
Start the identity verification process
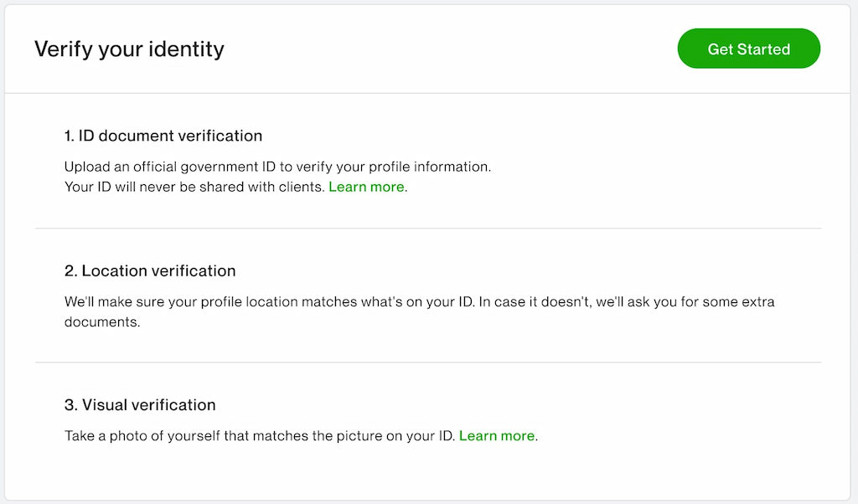[x=748, y=49]
